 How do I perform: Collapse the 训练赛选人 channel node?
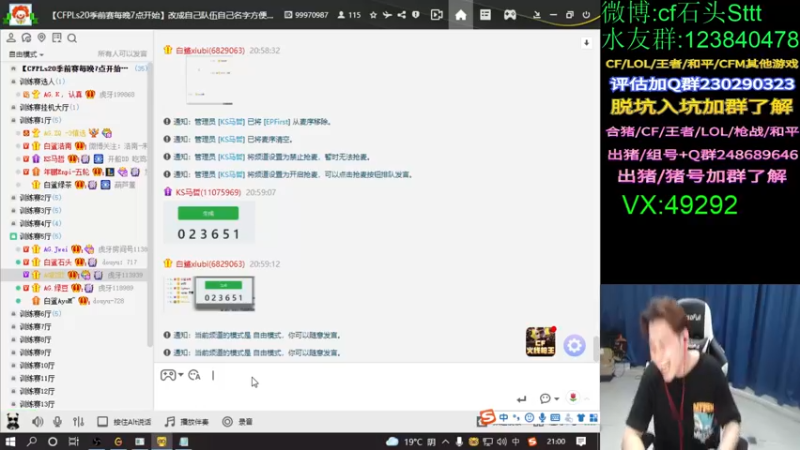13,82
